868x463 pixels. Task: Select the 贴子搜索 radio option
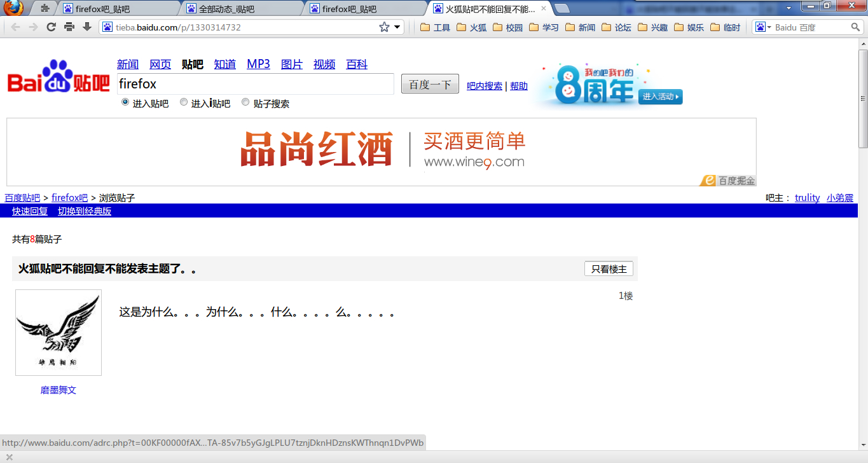(x=245, y=102)
